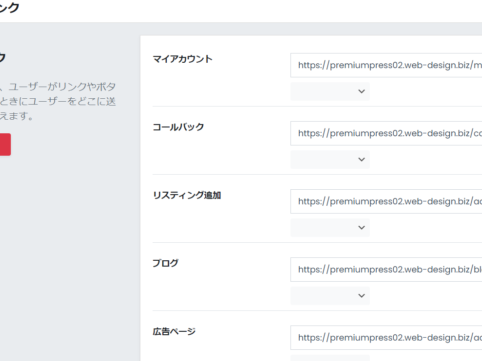Click the 広告ページ URL input field

tap(386, 338)
